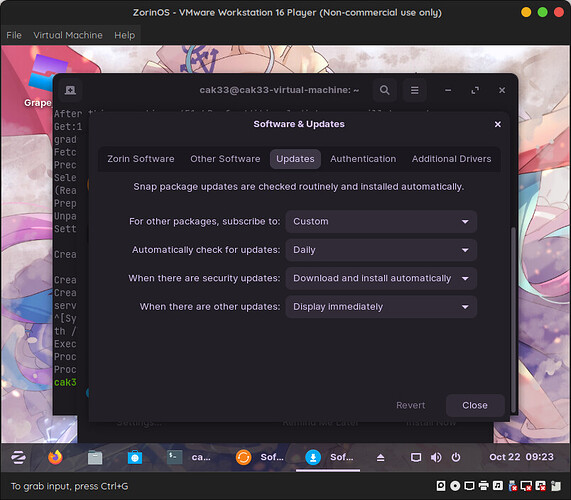Viewport: 571px width, 500px height.
Task: Switch to the Additional Drivers tab
Action: coord(452,159)
